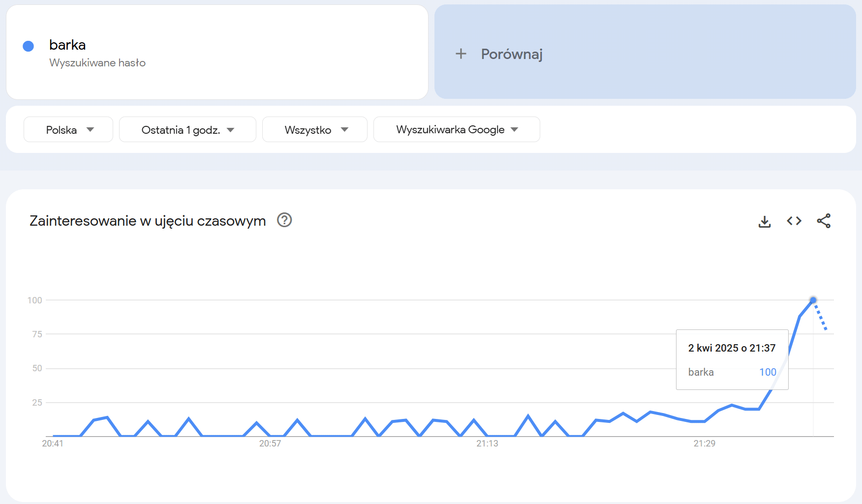Edit the barka search term
The height and width of the screenshot is (504, 862).
[67, 45]
